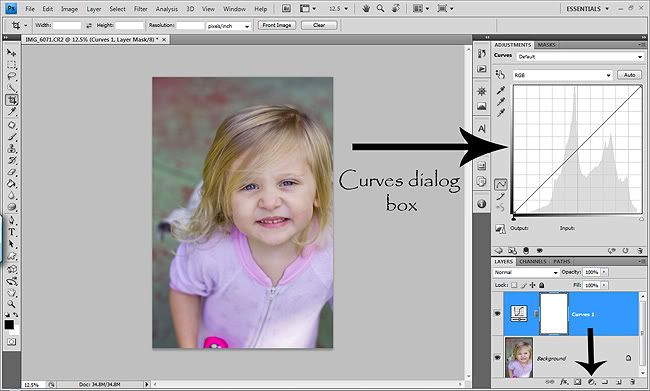
Task: Open the ESSENTIALS workspace dropdown
Action: (588, 9)
